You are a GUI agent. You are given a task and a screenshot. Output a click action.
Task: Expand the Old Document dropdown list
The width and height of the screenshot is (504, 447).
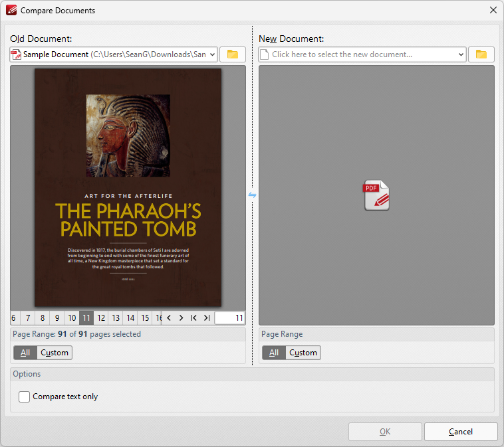[212, 54]
